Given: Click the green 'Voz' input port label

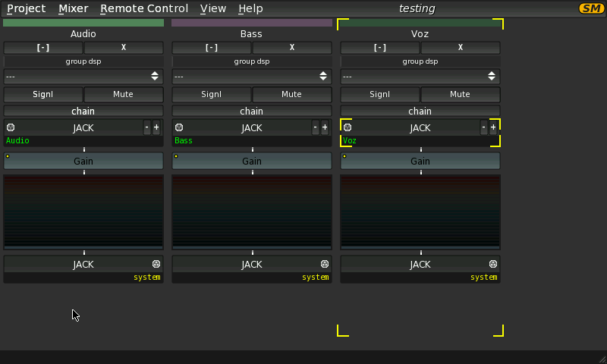Looking at the screenshot, I should tap(349, 140).
